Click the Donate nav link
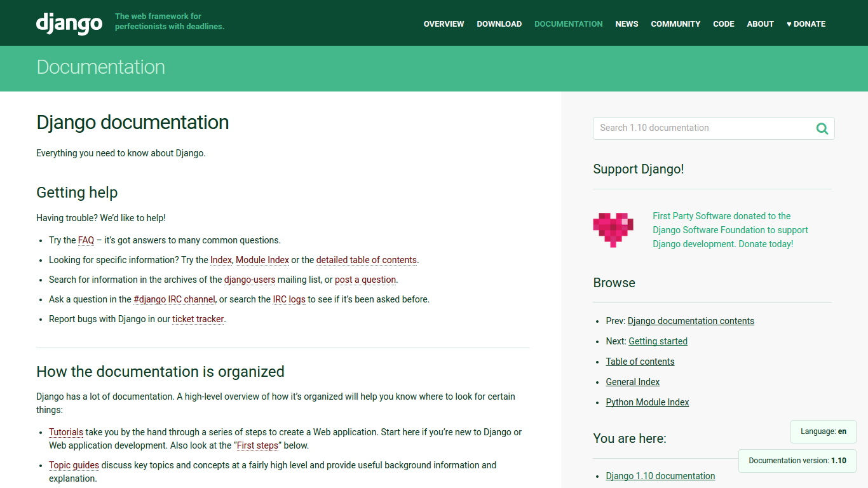The height and width of the screenshot is (488, 868). coord(806,24)
